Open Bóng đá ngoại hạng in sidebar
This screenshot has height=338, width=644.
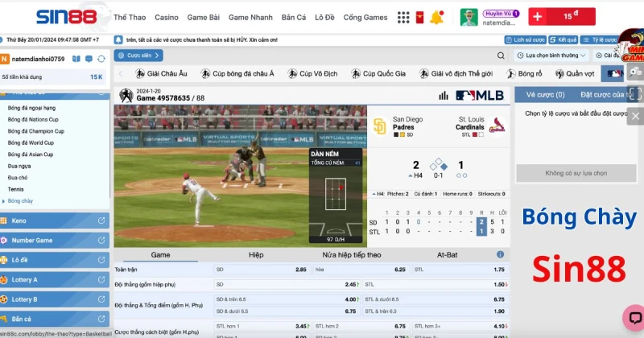click(x=31, y=108)
